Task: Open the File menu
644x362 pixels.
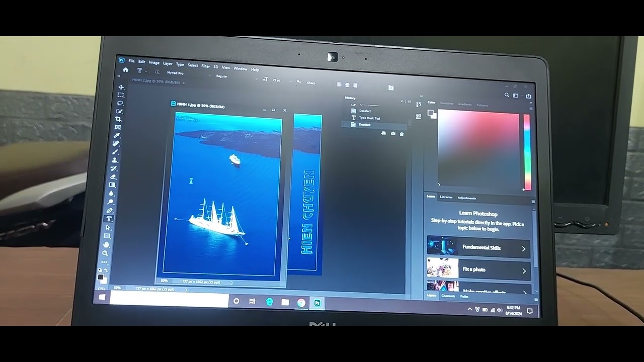Action: 131,61
